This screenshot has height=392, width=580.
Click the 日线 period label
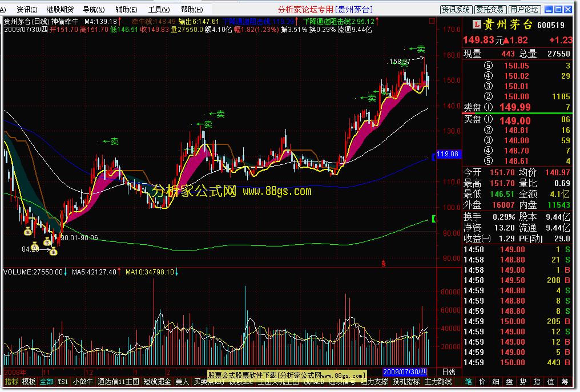tap(449, 371)
